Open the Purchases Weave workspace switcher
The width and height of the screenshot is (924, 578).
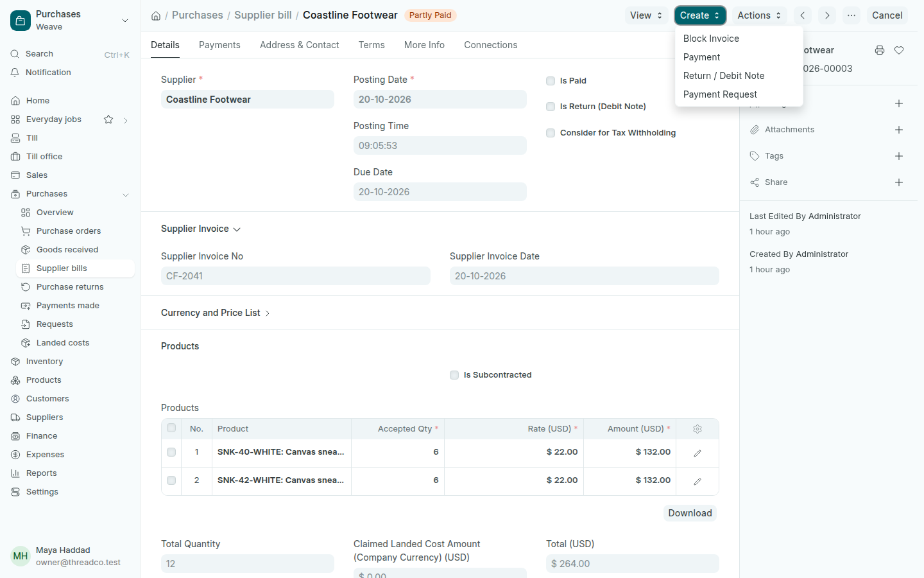pos(70,21)
